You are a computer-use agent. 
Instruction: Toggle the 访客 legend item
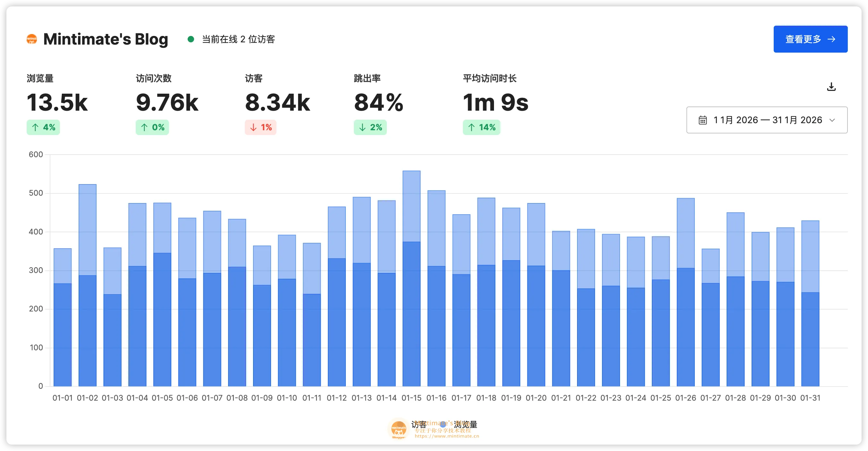pos(419,424)
